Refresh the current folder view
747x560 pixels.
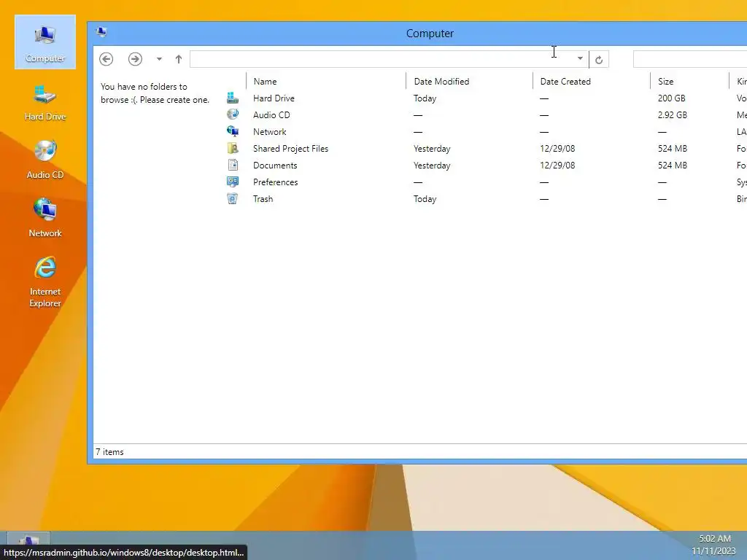(x=599, y=60)
